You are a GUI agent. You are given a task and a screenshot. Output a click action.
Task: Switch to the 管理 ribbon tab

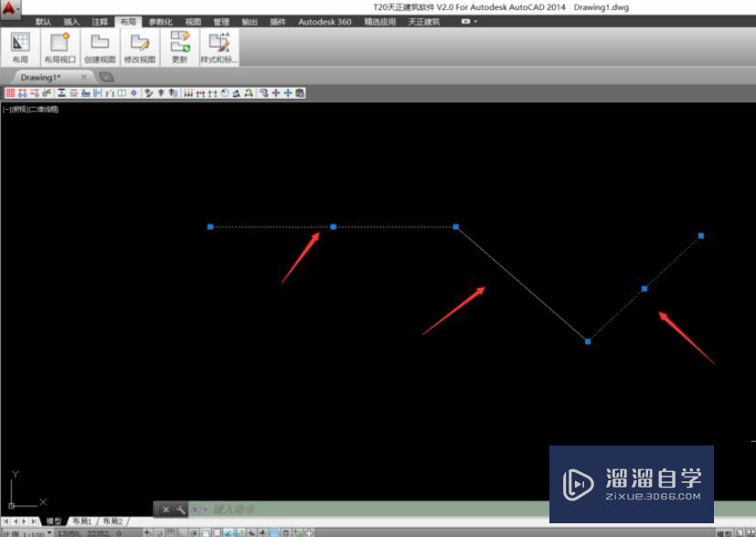(x=221, y=22)
